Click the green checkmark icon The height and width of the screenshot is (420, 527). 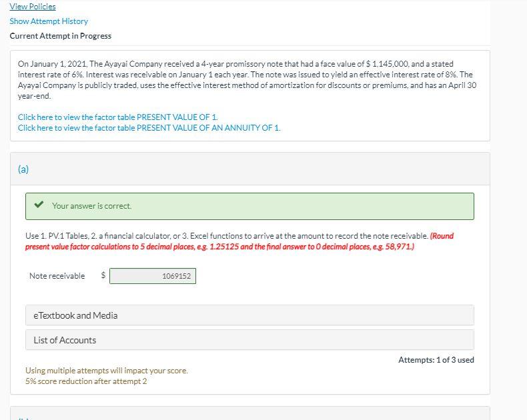[x=39, y=204]
